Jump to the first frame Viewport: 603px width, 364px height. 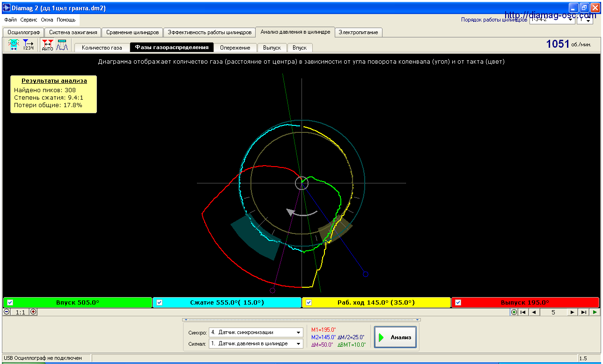coord(523,312)
